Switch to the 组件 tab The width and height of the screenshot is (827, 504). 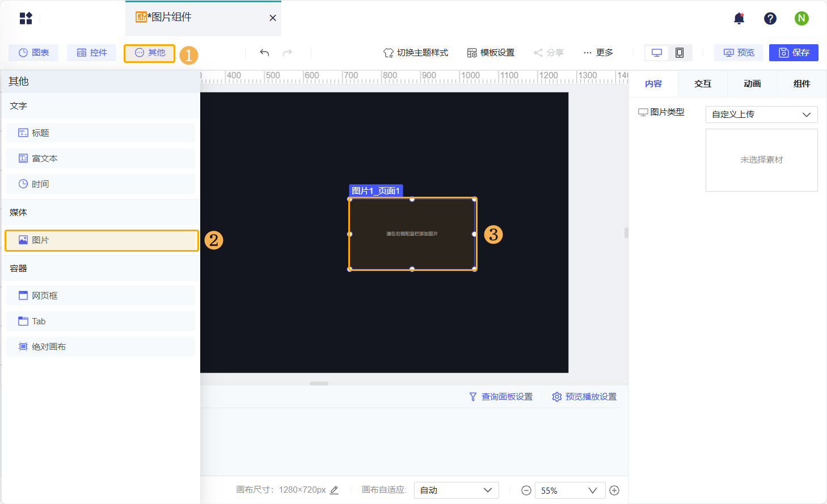[801, 84]
